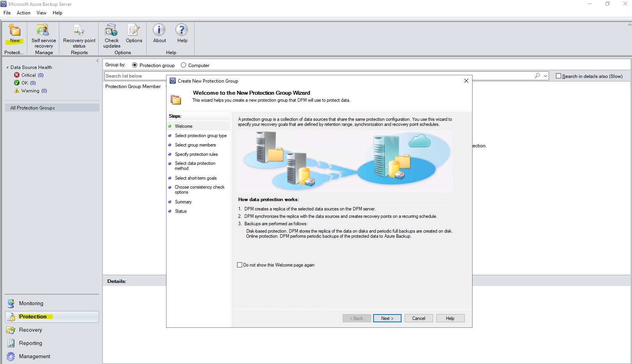Select the Protection group radio button

click(135, 65)
